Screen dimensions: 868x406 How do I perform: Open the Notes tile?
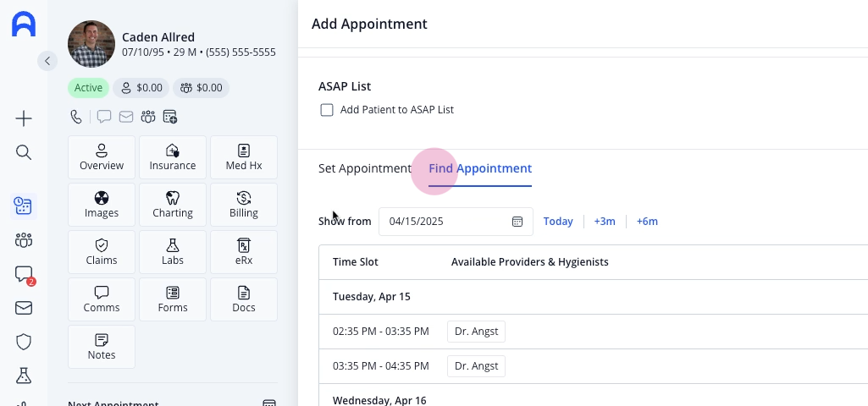[102, 347]
